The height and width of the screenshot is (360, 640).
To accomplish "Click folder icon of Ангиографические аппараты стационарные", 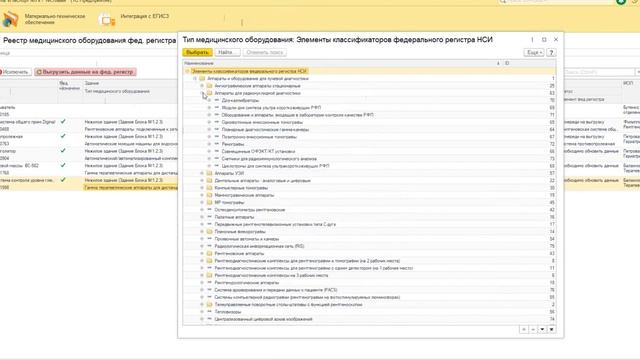I will (209, 86).
